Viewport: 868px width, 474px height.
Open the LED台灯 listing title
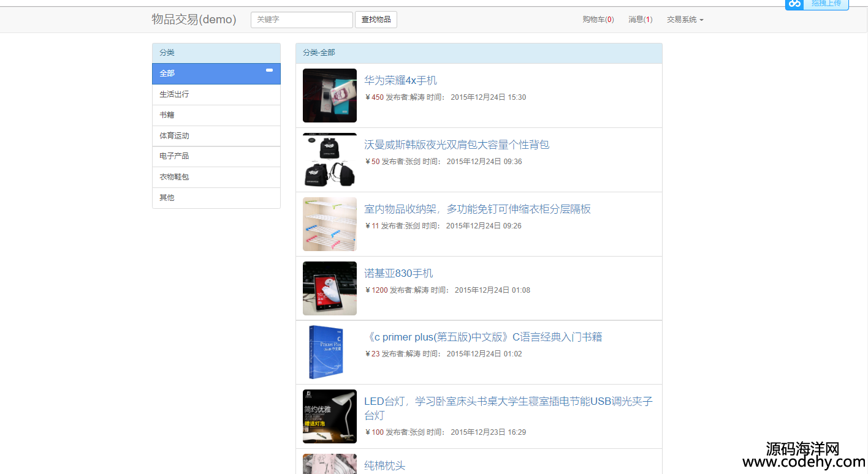[x=509, y=408]
